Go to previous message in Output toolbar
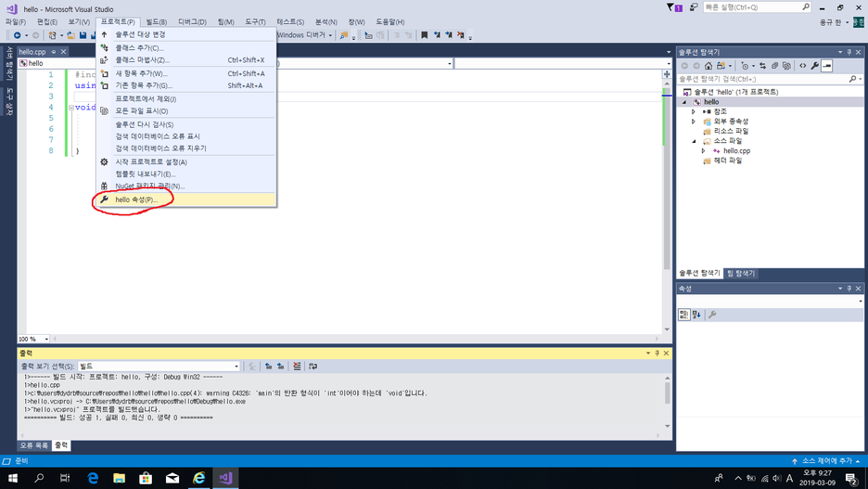The height and width of the screenshot is (489, 868). click(269, 367)
